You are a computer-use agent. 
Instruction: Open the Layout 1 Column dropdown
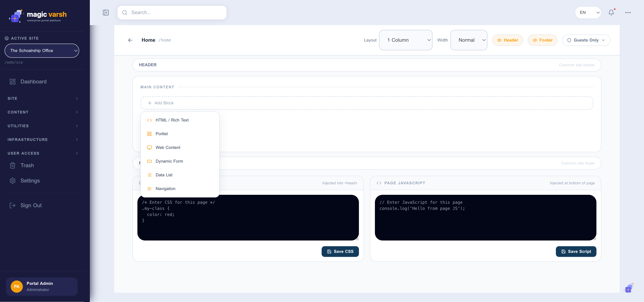click(x=406, y=40)
